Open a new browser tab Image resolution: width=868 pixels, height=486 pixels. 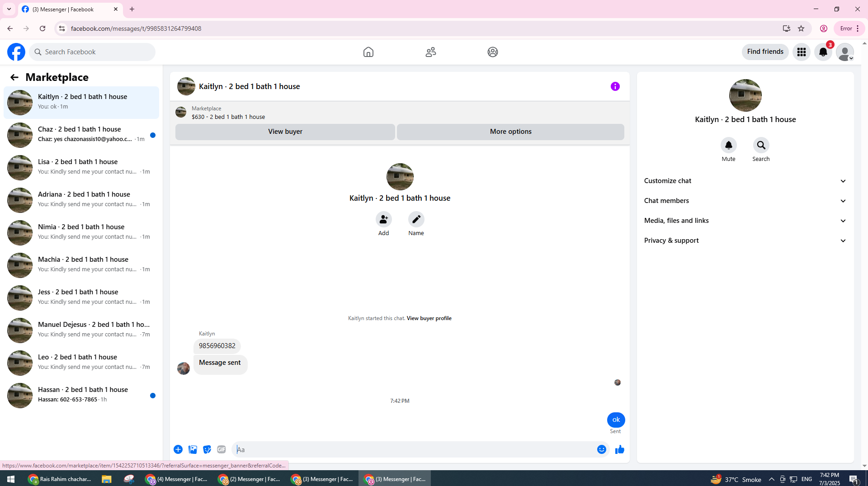coord(132,9)
